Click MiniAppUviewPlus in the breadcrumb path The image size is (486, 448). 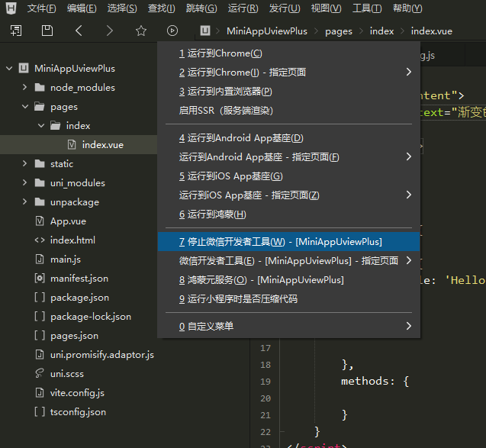click(x=267, y=31)
